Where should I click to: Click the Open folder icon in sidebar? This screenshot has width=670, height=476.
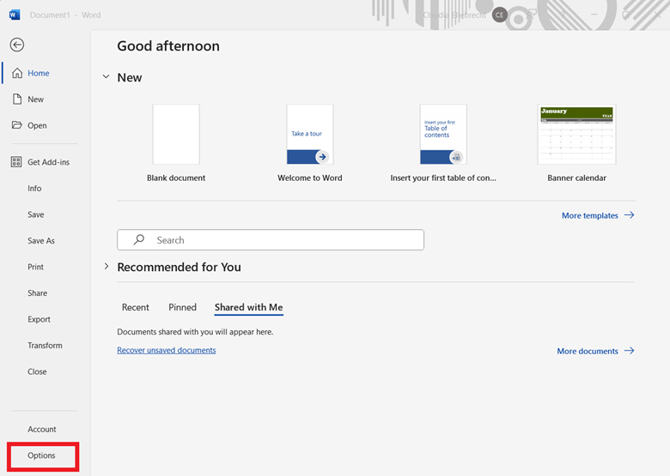tap(17, 125)
